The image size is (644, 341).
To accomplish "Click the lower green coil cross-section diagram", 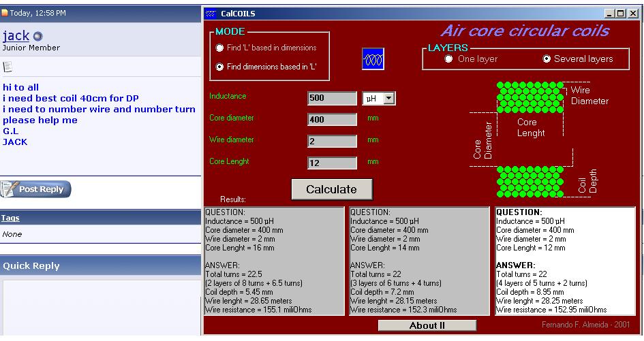I will point(530,182).
